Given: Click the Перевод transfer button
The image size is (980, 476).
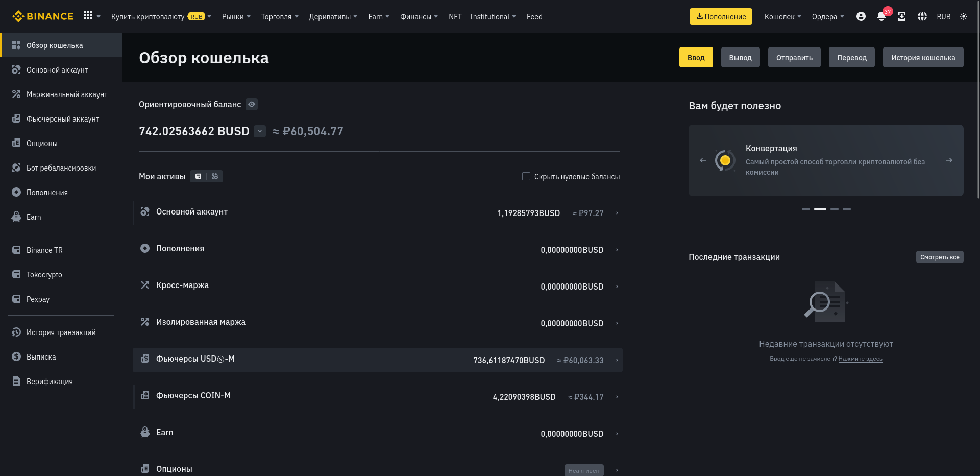Looking at the screenshot, I should pyautogui.click(x=852, y=57).
